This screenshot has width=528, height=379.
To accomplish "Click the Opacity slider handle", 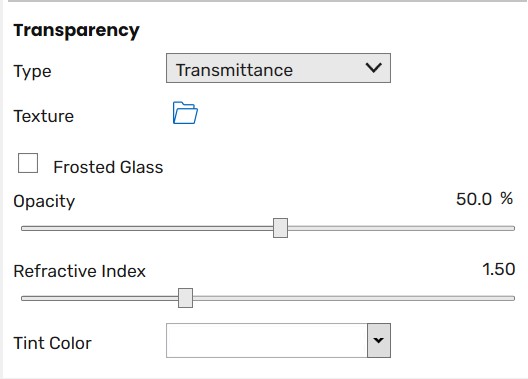I will 280,228.
